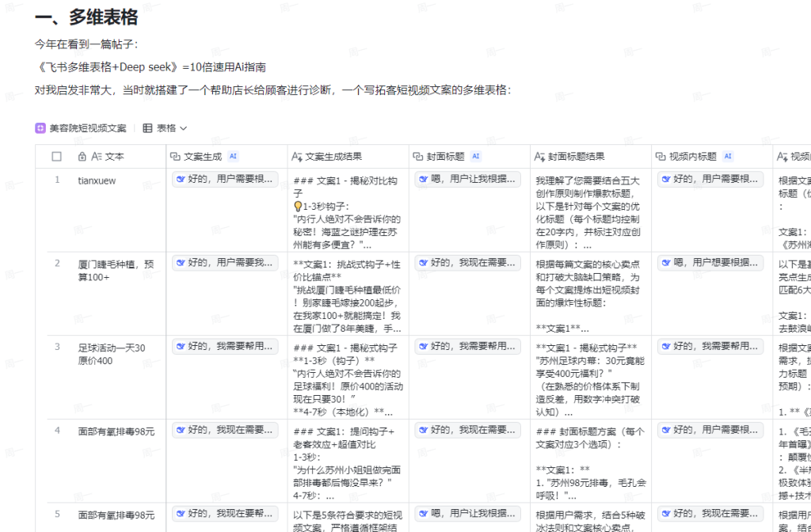Click the field type icon of 文案生成结果 column
Viewport: 811px width, 532px height.
pyautogui.click(x=297, y=157)
